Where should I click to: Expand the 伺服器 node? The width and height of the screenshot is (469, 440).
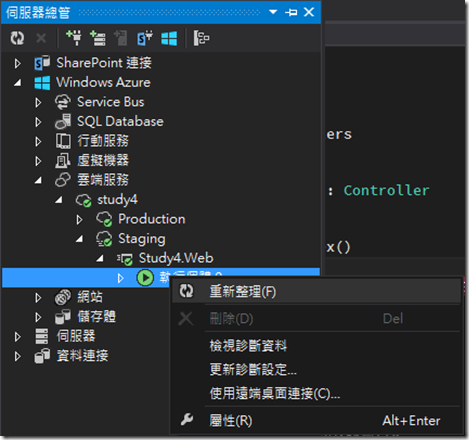click(x=18, y=337)
